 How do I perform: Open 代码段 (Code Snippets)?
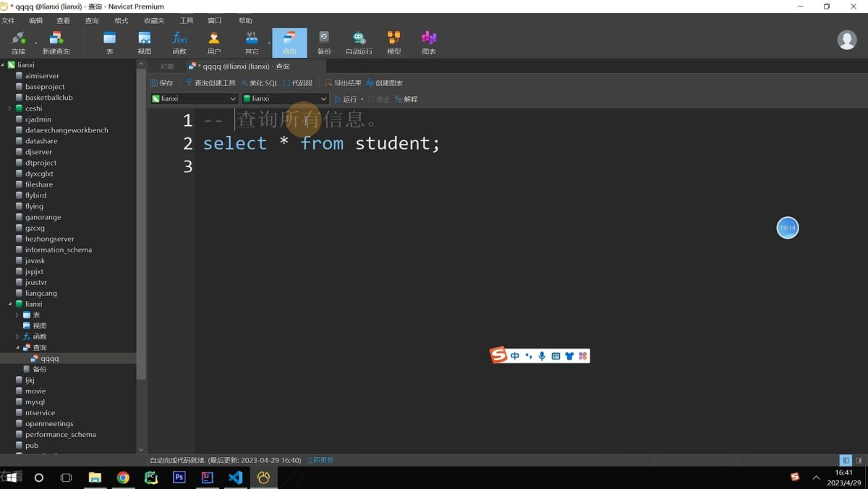298,83
